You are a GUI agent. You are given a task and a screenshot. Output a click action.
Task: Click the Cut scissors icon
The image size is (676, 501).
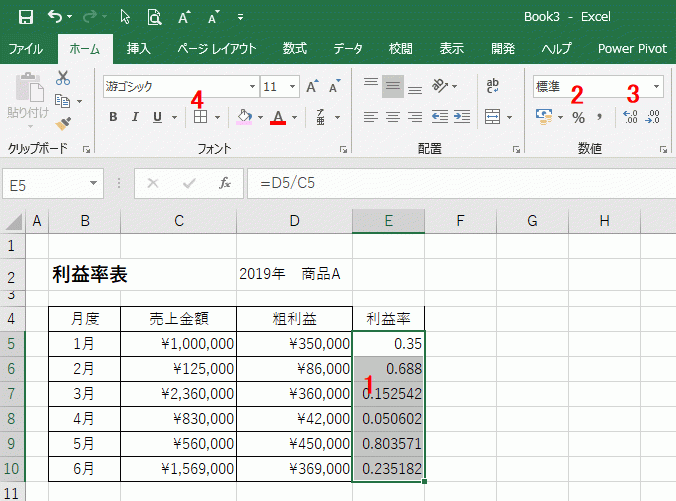(64, 77)
